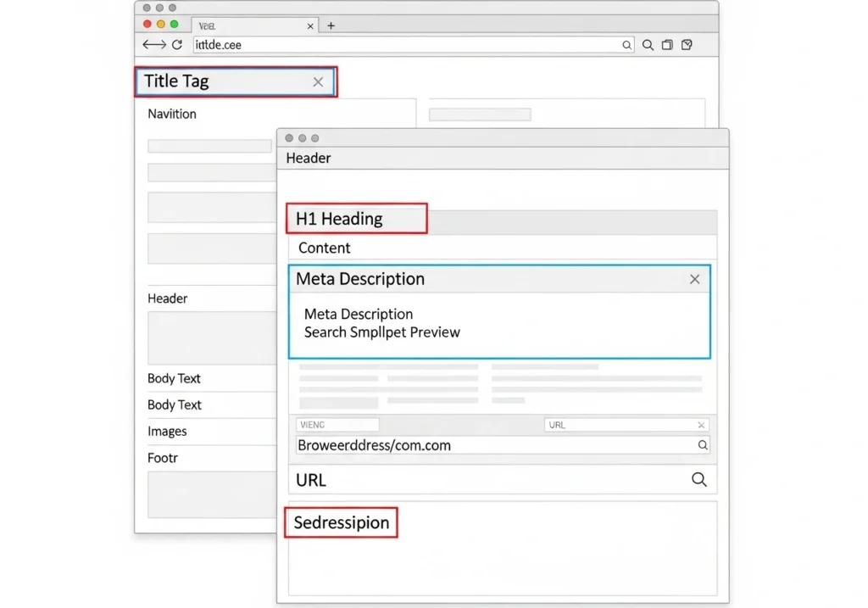Click the browser back/forward arrow icon

[154, 45]
